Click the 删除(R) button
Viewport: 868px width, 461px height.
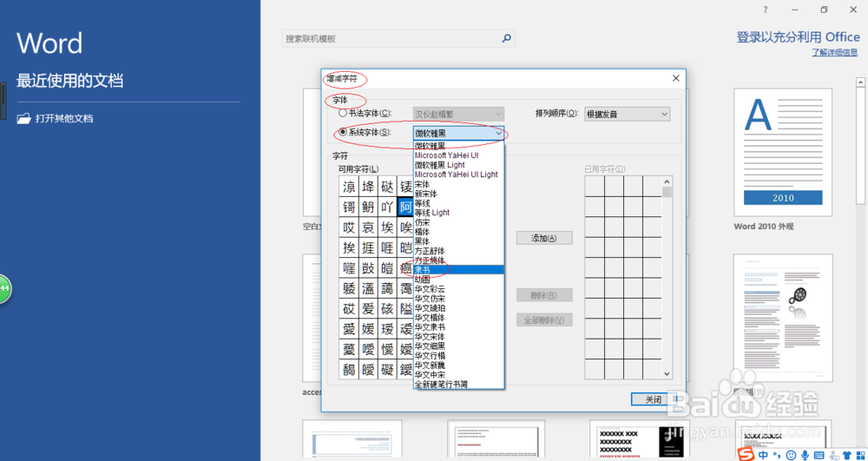pos(544,295)
